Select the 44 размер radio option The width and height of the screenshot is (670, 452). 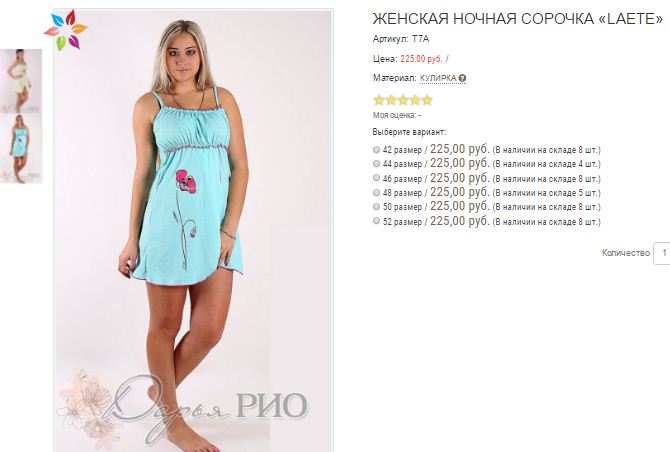tap(376, 164)
